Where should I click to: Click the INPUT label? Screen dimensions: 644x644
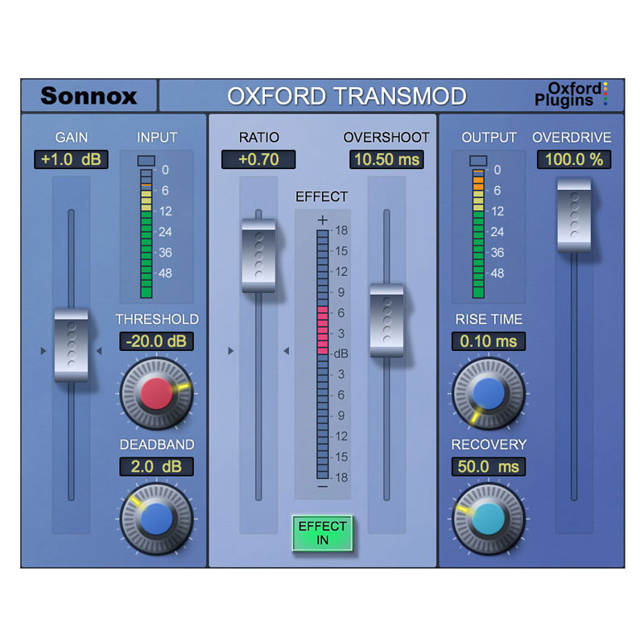[157, 137]
